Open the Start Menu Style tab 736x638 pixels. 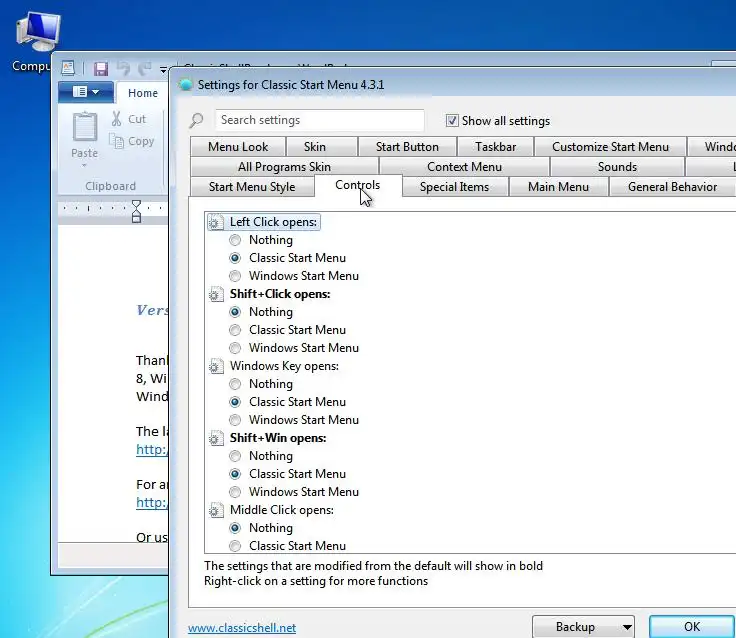[252, 187]
